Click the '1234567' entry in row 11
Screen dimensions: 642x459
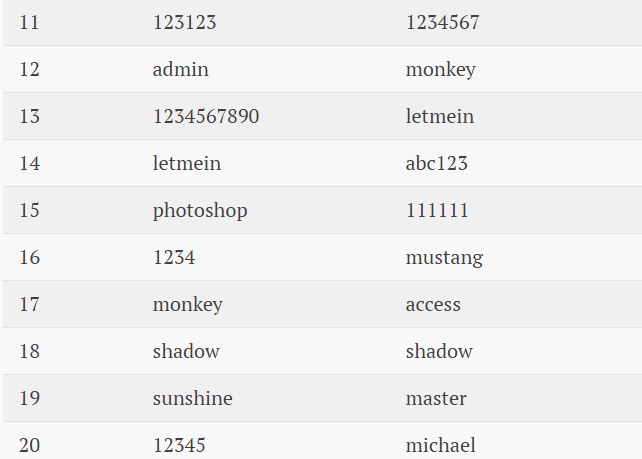(x=443, y=22)
